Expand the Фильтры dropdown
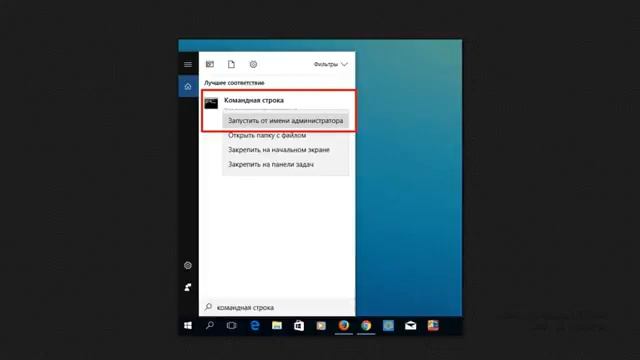The image size is (640, 360). pyautogui.click(x=330, y=64)
